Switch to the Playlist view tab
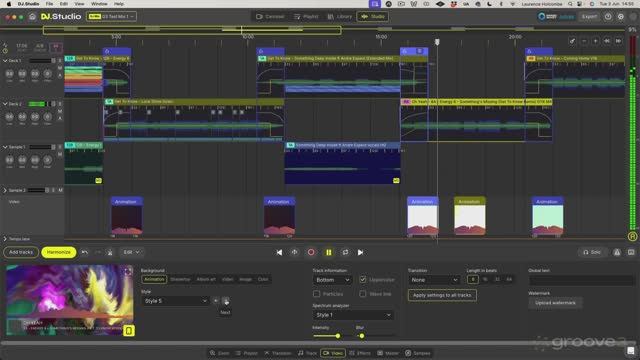 pos(306,17)
